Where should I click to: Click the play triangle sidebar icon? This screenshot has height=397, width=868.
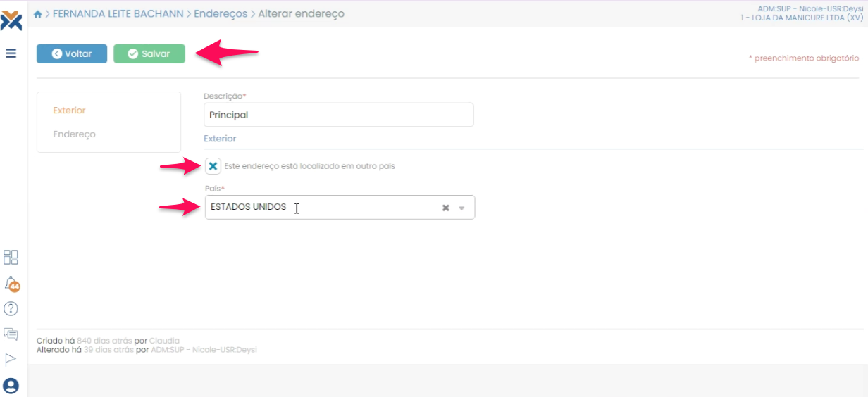click(x=11, y=360)
